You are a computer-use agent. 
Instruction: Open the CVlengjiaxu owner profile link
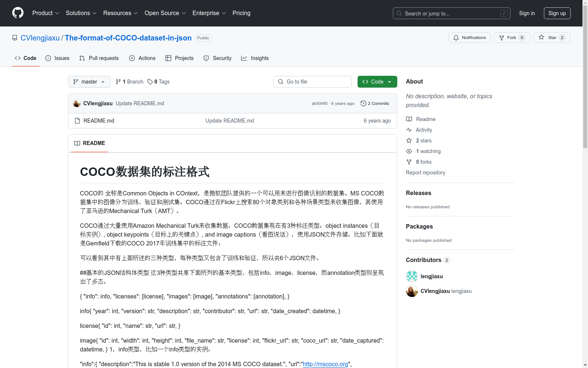(40, 38)
